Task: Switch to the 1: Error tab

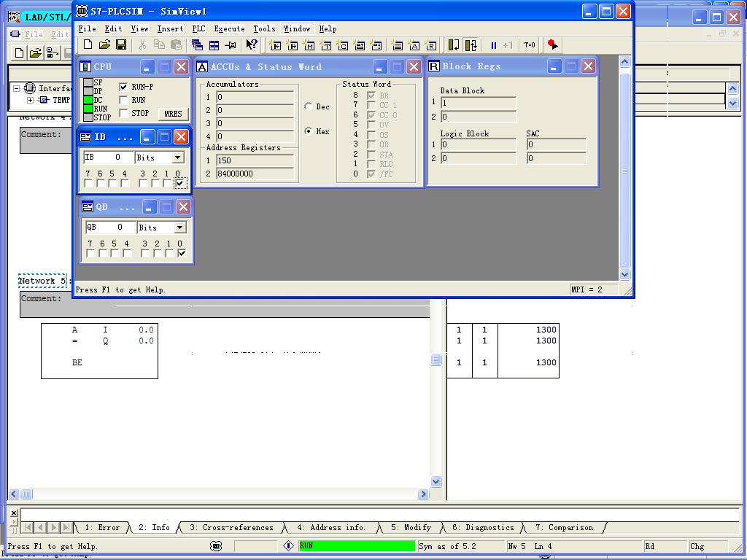Action: (x=102, y=528)
